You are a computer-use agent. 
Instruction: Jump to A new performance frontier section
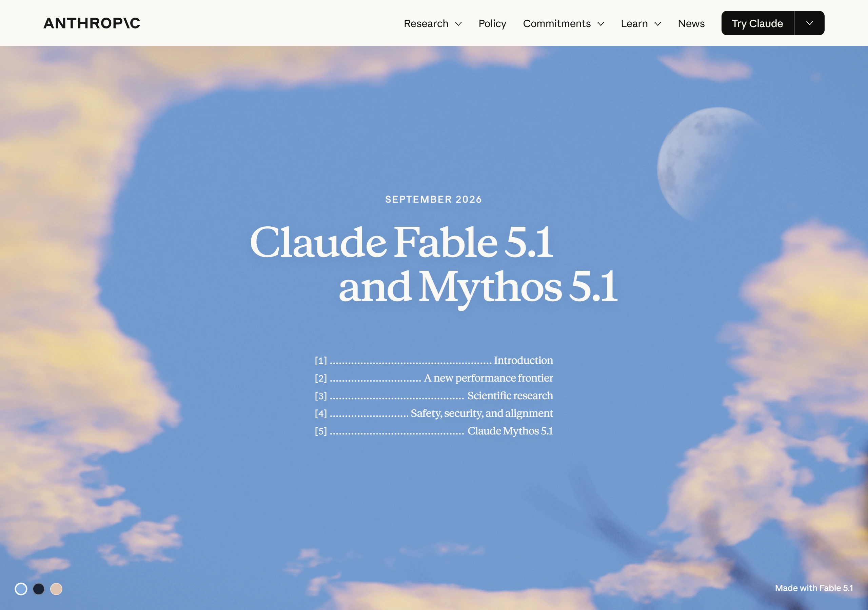tap(434, 378)
